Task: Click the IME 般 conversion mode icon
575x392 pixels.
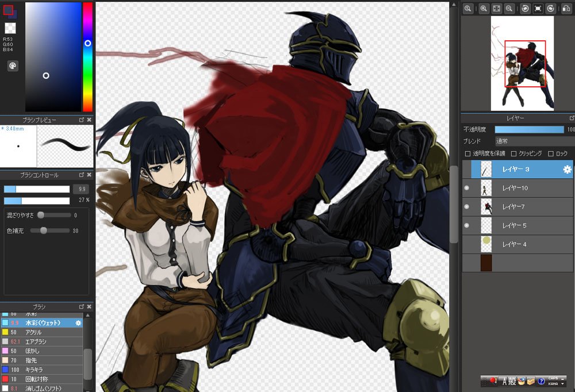Action: (512, 381)
